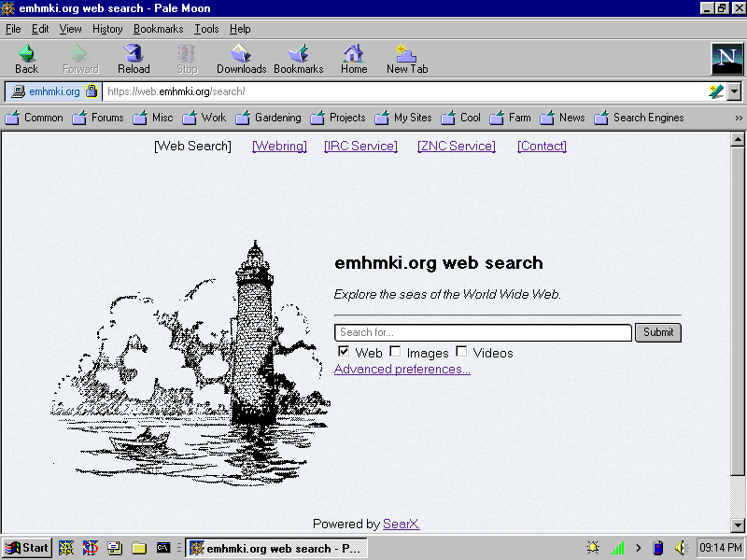
Task: Enable the Images search checkbox
Action: pyautogui.click(x=395, y=352)
